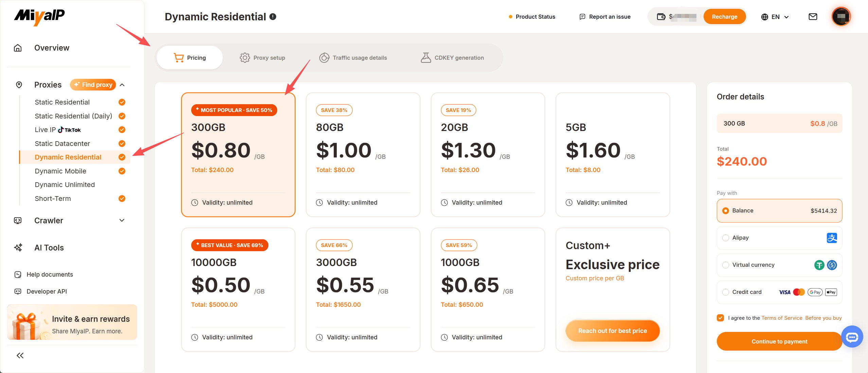The width and height of the screenshot is (868, 373).
Task: Click Continue to payment
Action: point(779,341)
